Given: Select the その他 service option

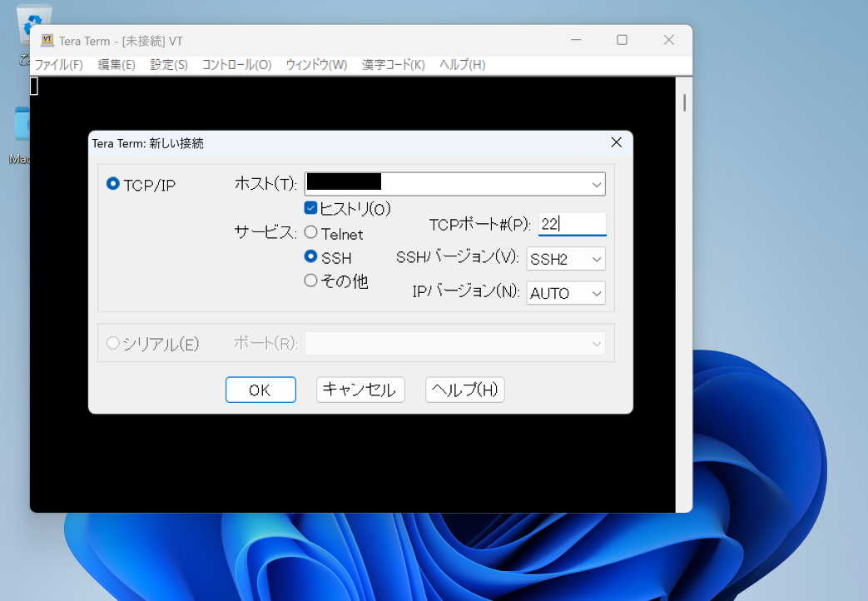Looking at the screenshot, I should (x=311, y=281).
